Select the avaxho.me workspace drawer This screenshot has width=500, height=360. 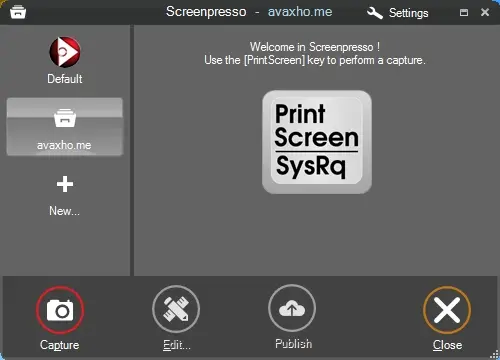[65, 127]
